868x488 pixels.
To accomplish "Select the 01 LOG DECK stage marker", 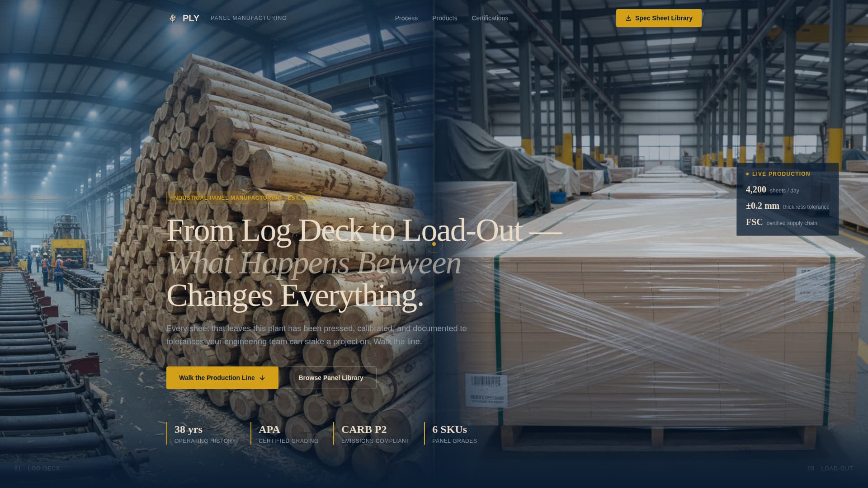I will [x=38, y=469].
